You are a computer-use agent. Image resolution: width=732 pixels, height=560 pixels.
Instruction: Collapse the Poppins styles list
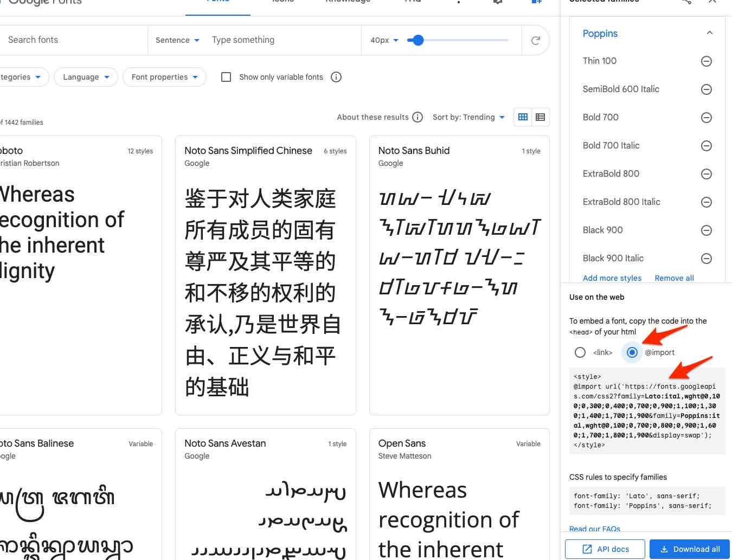click(710, 33)
